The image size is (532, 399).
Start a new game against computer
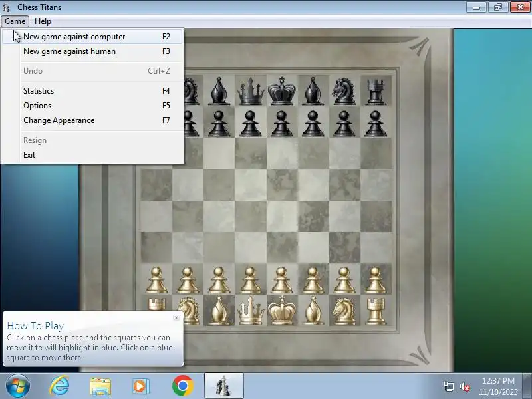point(92,37)
